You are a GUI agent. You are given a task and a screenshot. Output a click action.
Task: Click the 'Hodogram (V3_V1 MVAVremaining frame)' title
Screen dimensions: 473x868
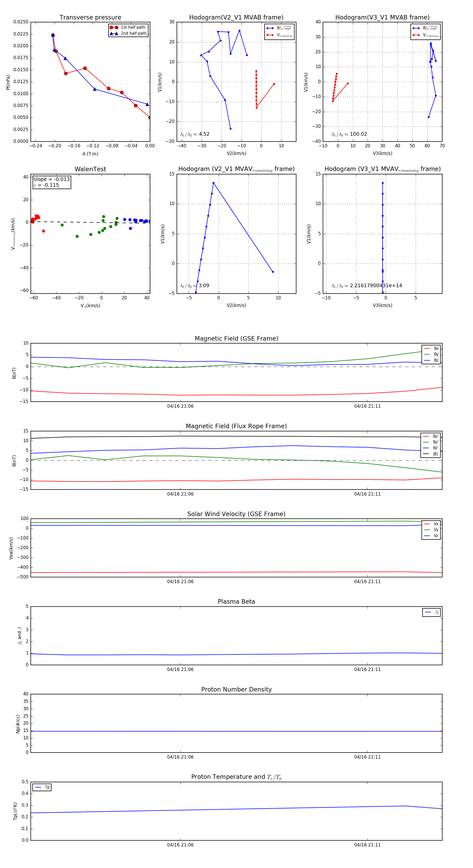pyautogui.click(x=382, y=169)
